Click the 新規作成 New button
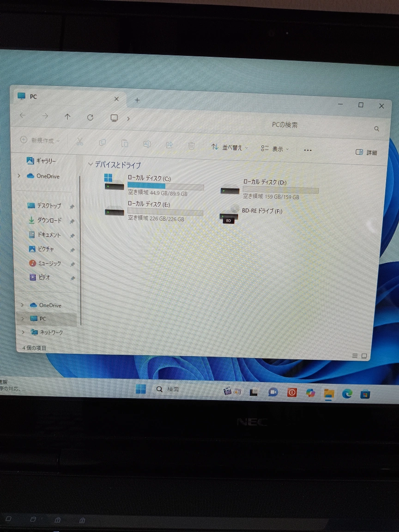399x532 pixels. [x=41, y=140]
